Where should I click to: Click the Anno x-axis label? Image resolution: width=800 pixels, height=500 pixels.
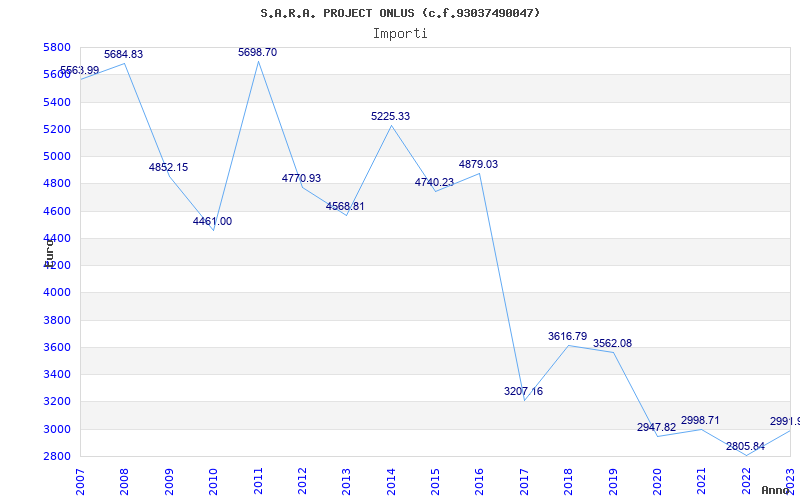(x=776, y=490)
